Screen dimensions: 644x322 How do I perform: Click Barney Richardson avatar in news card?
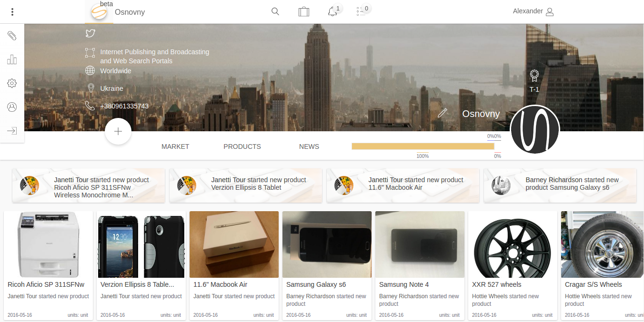tap(501, 185)
